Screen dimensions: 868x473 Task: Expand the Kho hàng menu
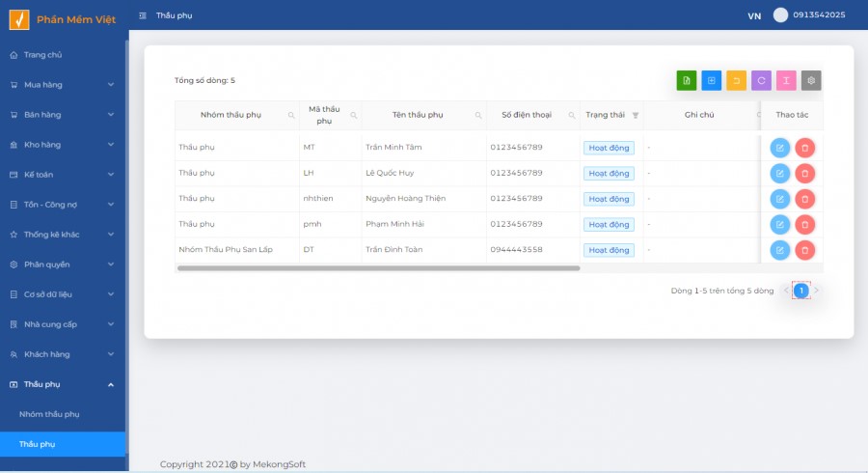pyautogui.click(x=63, y=145)
